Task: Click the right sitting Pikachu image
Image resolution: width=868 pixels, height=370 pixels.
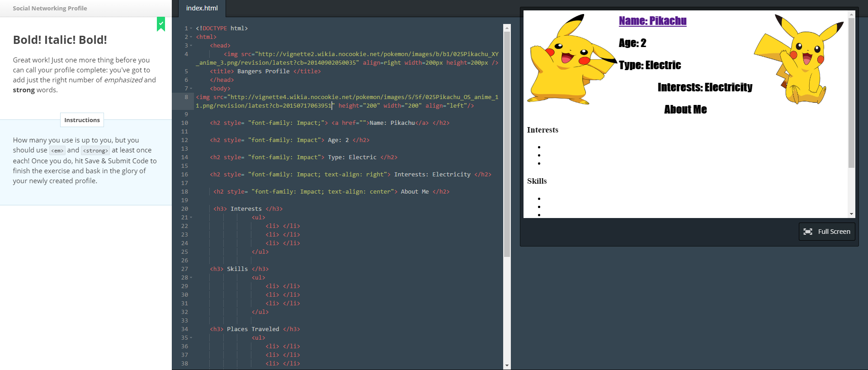Action: point(799,60)
